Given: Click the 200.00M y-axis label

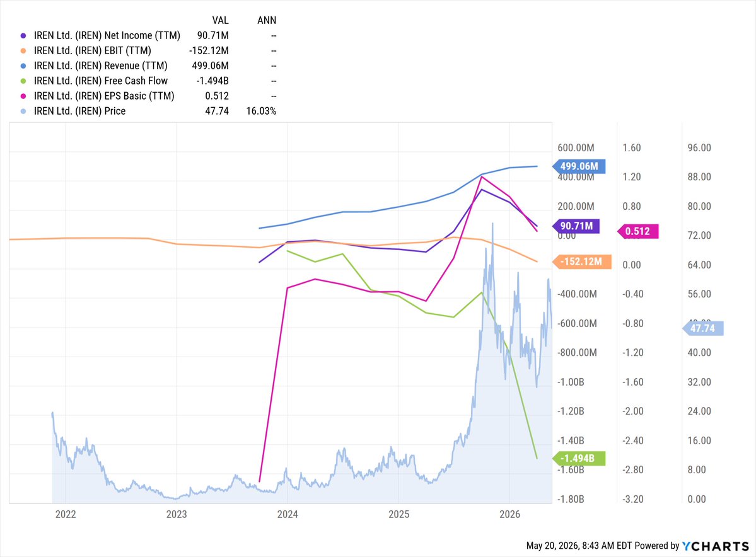Looking at the screenshot, I should click(576, 206).
